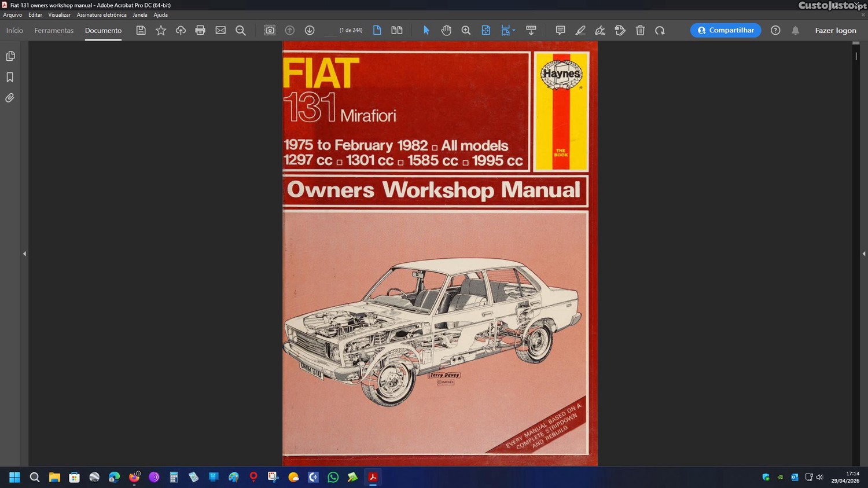Select the Highlight text pen tool

coord(580,31)
